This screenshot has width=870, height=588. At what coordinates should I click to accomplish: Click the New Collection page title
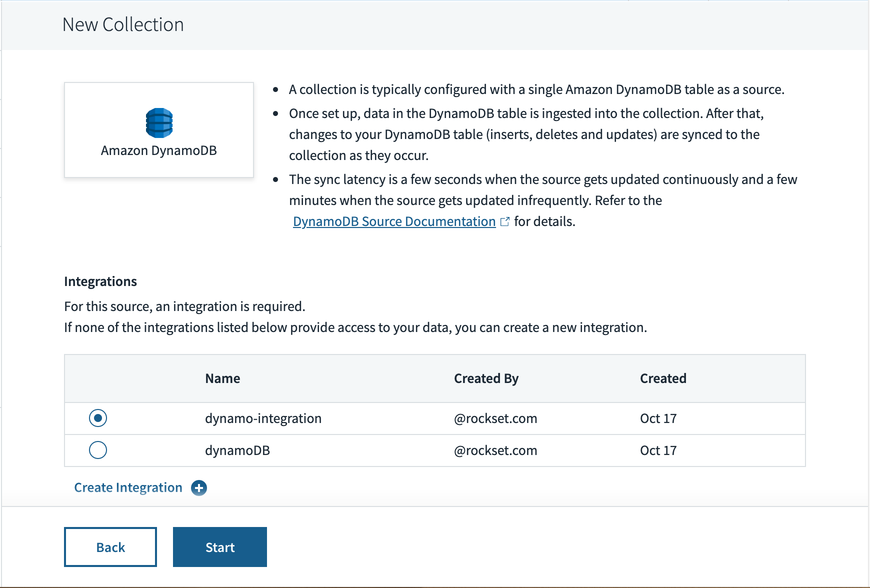[123, 24]
